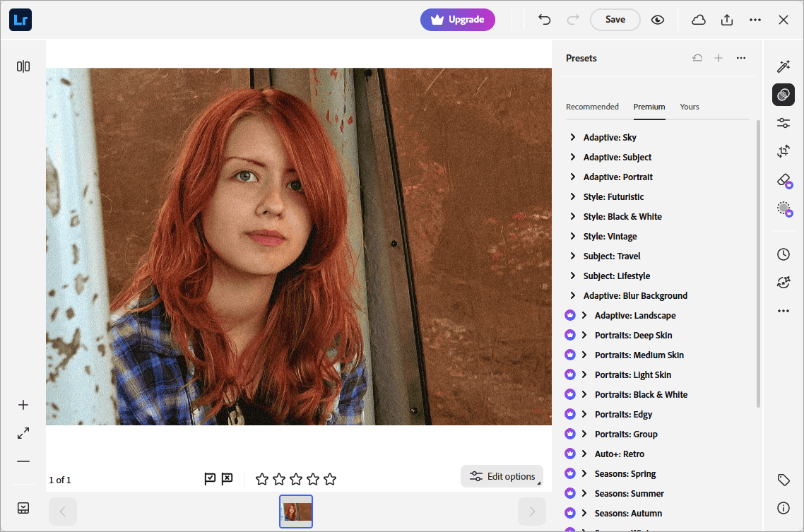Select the Remove eraser tool
The image size is (804, 532).
(784, 180)
